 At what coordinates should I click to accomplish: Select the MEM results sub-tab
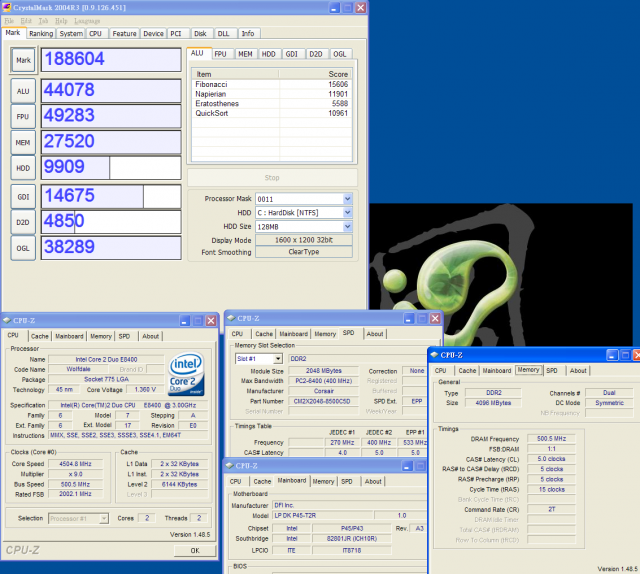pos(245,54)
